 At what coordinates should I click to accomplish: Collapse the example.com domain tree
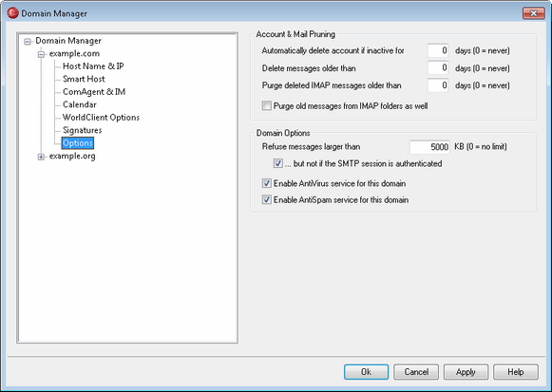tap(41, 54)
